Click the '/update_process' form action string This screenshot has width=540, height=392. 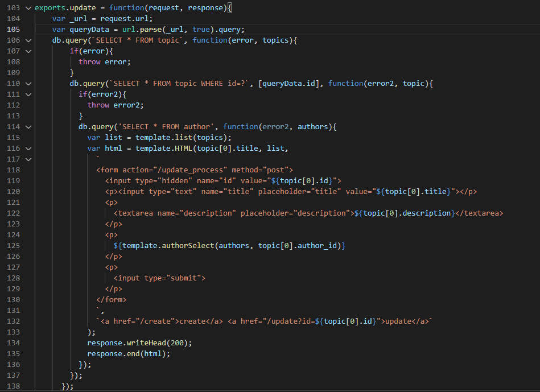click(x=189, y=170)
